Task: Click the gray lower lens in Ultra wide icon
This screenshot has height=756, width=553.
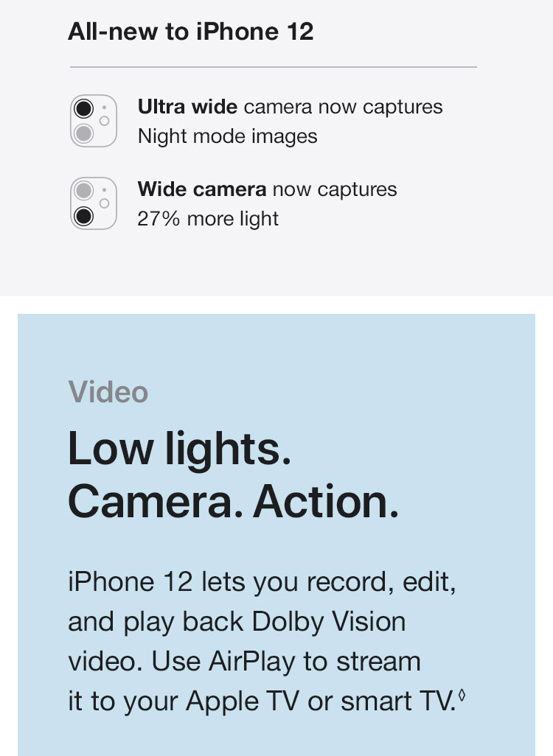Action: [83, 133]
